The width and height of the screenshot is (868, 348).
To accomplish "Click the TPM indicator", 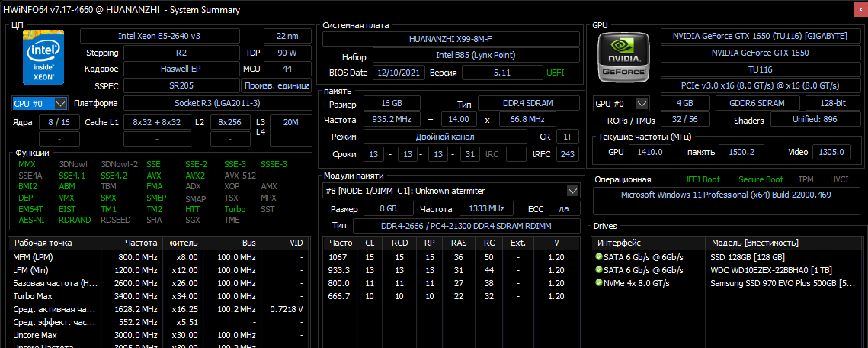I will click(x=806, y=179).
